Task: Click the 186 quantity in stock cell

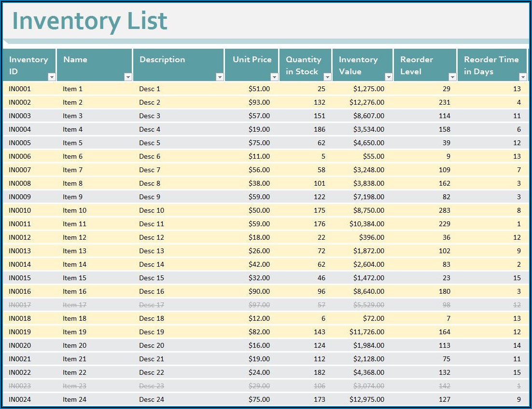Action: click(x=319, y=129)
